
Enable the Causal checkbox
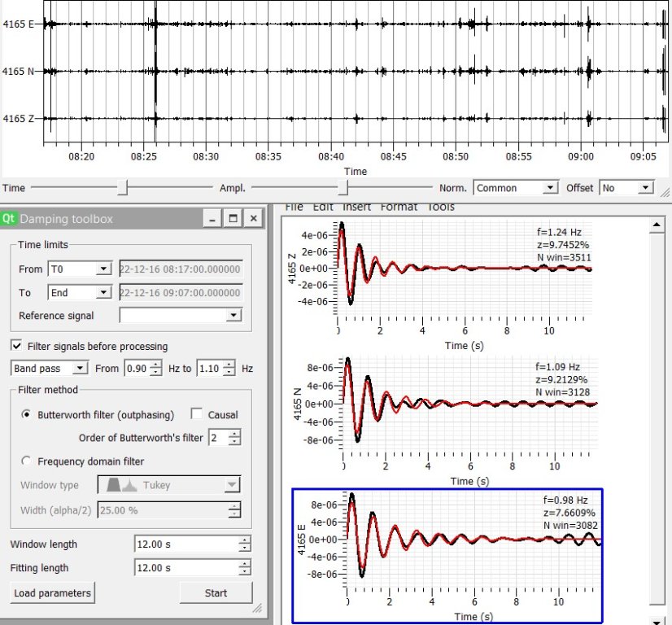click(195, 414)
